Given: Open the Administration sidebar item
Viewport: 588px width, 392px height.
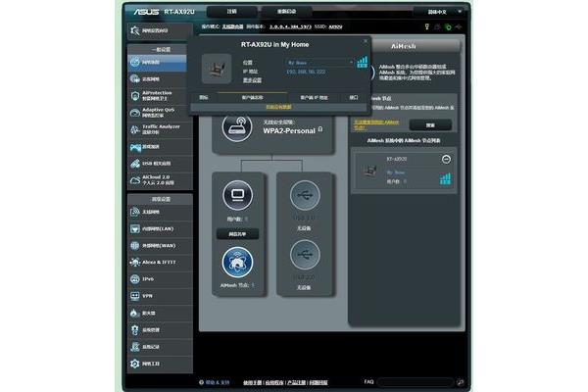Looking at the screenshot, I should (160, 329).
